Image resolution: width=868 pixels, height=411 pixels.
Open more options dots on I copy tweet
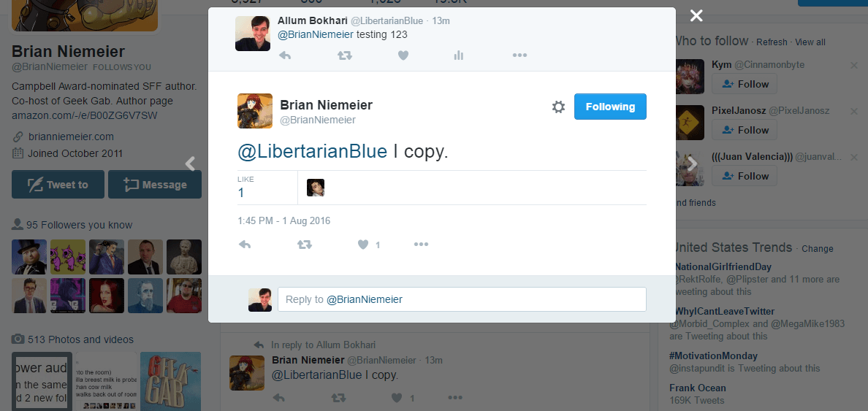pos(421,245)
